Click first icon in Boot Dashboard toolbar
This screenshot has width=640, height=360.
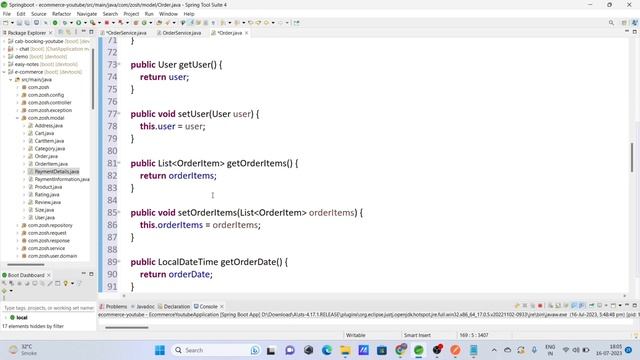tap(5, 283)
